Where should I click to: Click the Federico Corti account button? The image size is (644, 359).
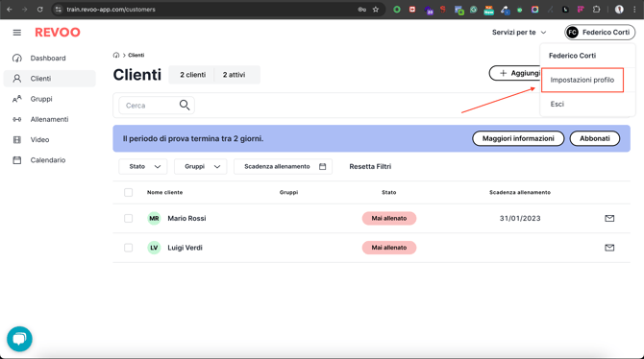600,32
